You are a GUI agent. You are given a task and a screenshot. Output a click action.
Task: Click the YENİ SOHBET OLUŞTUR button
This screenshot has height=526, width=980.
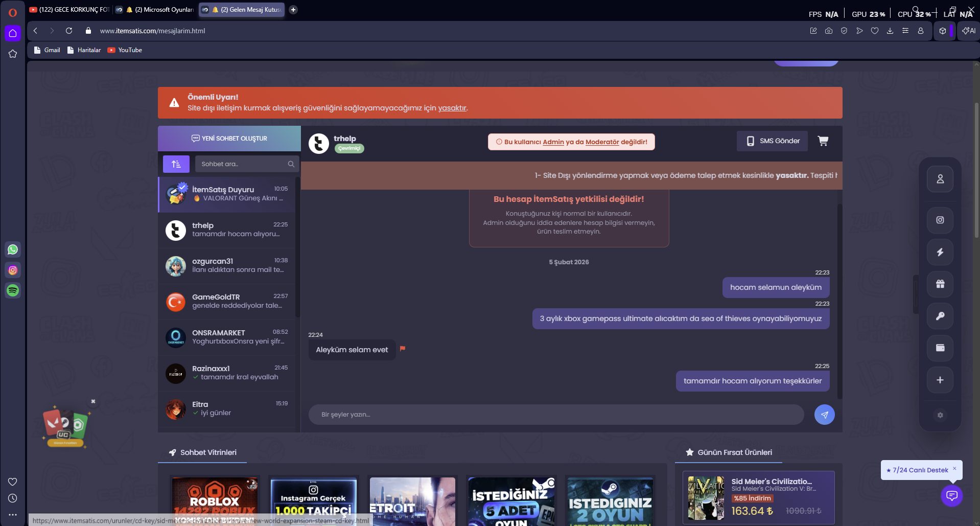pos(229,139)
